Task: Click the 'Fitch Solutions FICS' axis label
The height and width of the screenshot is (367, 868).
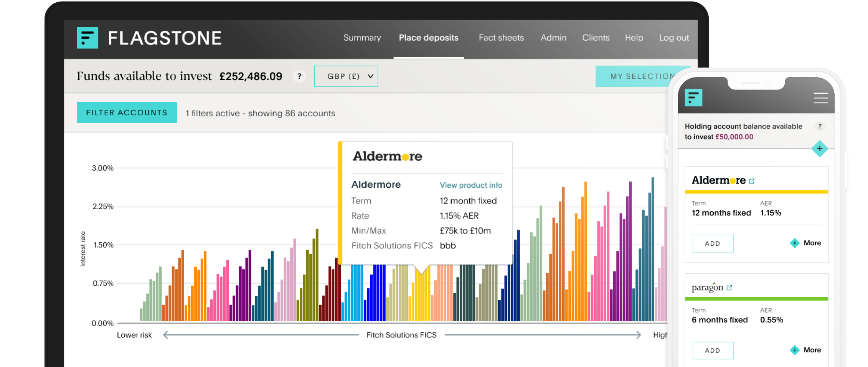Action: point(401,335)
